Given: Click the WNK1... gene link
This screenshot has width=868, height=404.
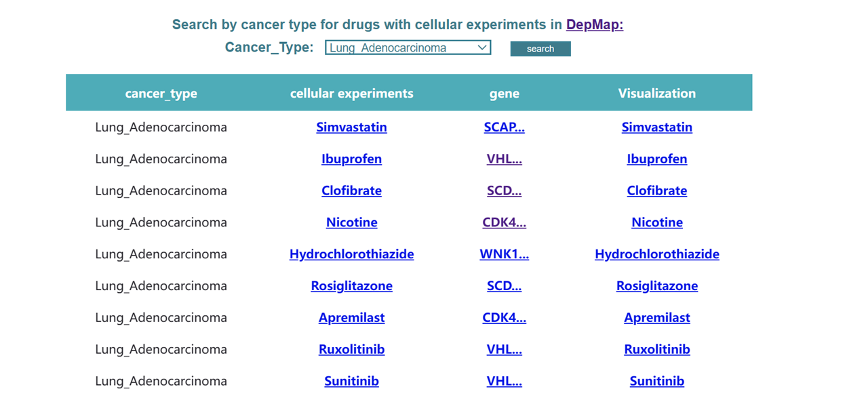Looking at the screenshot, I should coord(505,254).
